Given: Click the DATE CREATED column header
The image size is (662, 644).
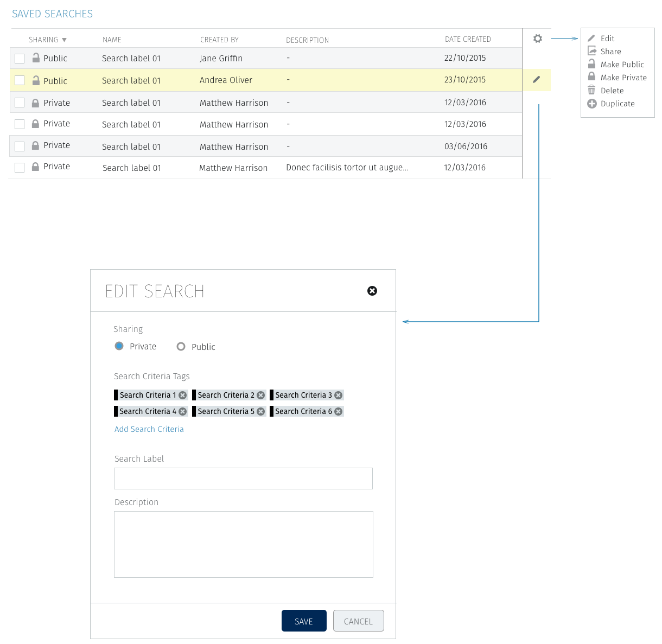Looking at the screenshot, I should click(x=468, y=39).
